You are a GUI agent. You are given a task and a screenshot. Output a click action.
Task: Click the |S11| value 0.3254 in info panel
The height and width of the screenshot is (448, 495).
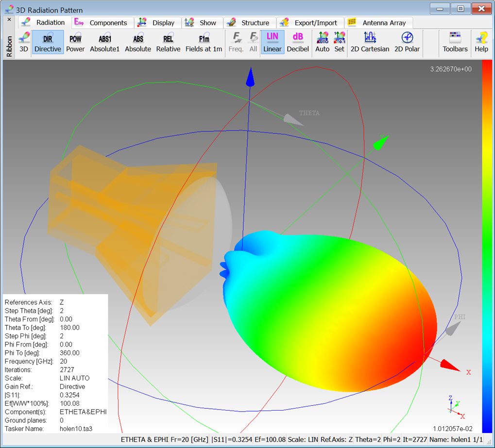coord(69,395)
